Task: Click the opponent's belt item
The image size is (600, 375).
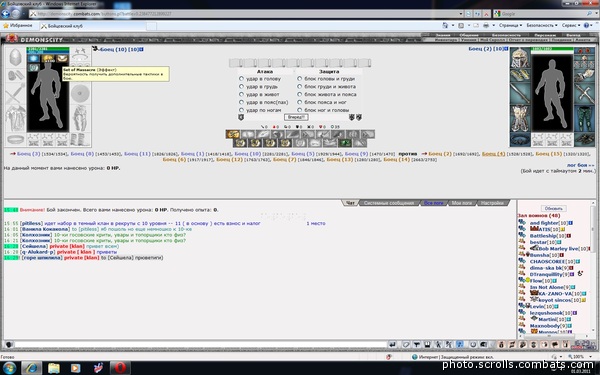Action: [520, 140]
